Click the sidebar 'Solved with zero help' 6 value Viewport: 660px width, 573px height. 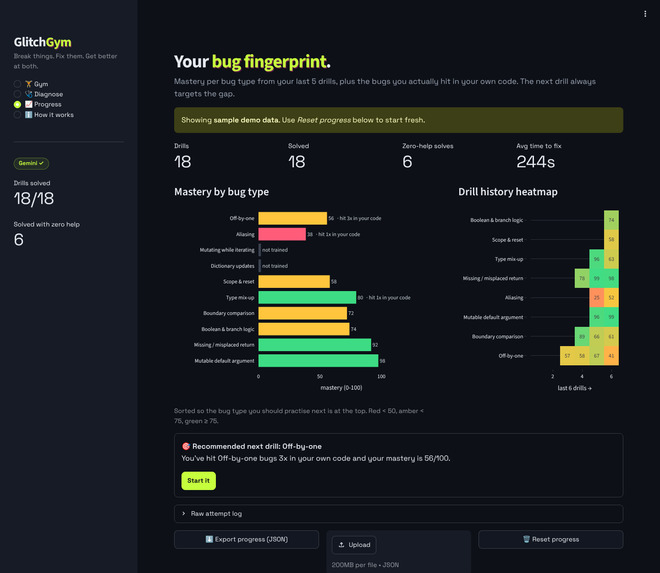pos(19,240)
